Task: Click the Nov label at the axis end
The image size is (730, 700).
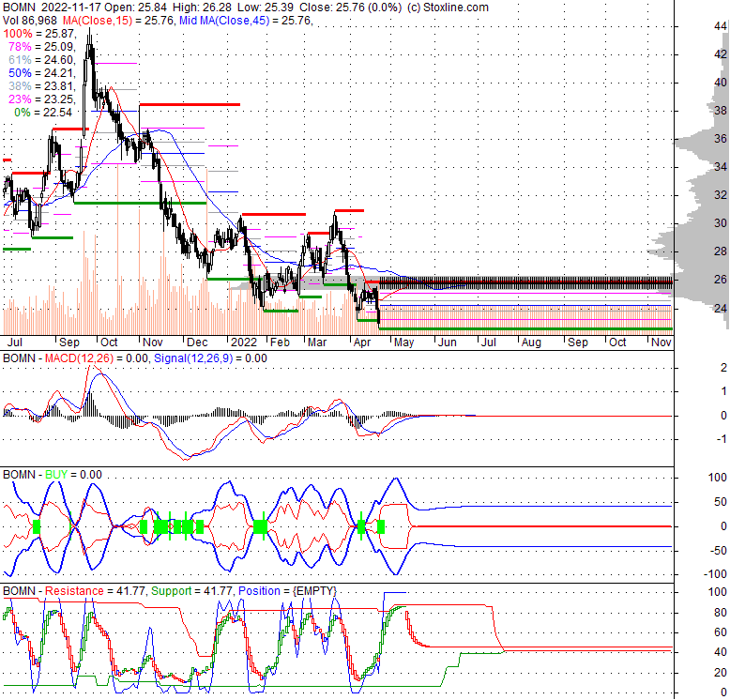Action: tap(662, 342)
